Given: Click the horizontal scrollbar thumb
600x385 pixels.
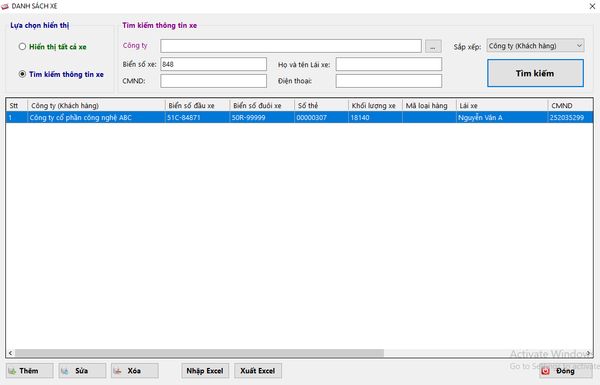Looking at the screenshot, I should (199, 353).
